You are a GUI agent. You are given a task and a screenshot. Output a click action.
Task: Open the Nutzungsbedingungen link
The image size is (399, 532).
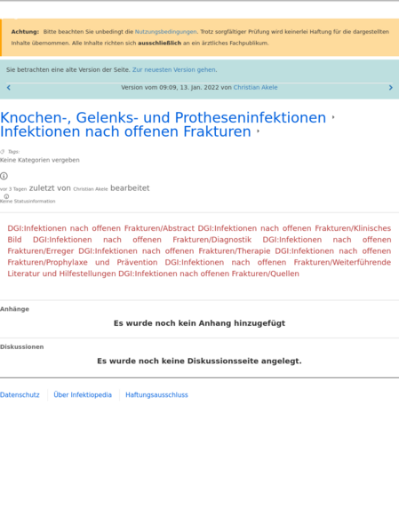pos(165,32)
